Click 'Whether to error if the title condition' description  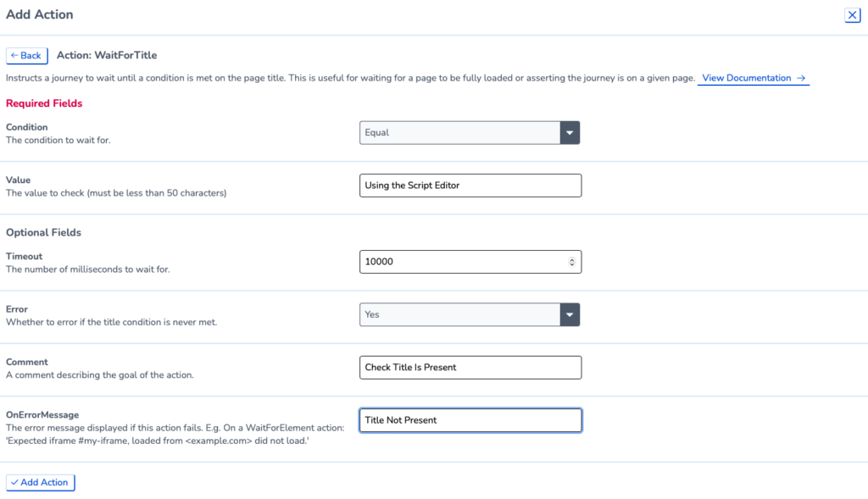pos(111,323)
